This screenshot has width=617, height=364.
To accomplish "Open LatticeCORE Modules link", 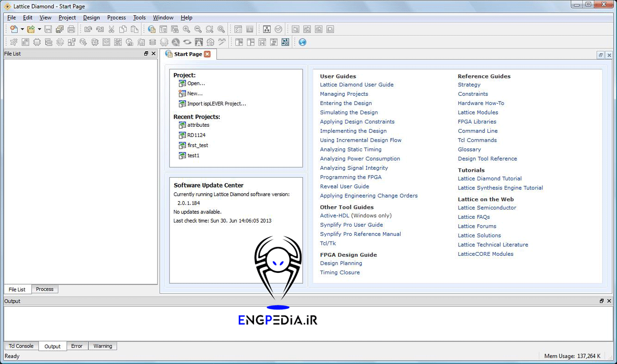I will coord(486,254).
